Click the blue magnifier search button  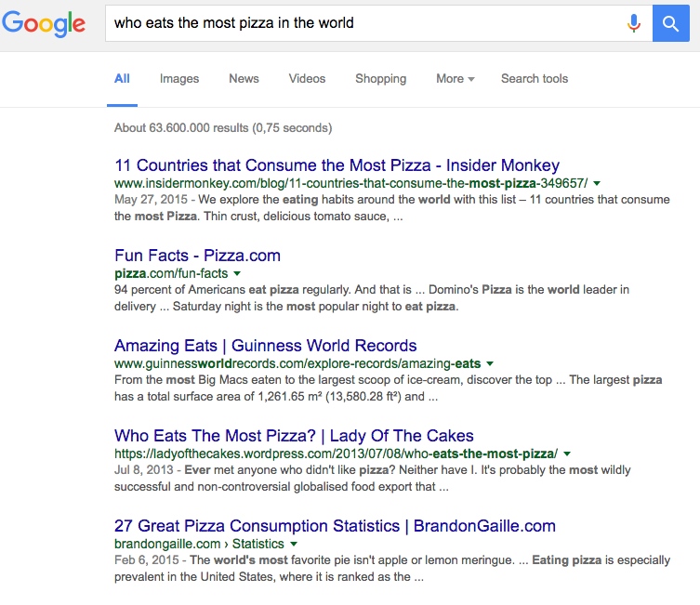click(x=670, y=23)
